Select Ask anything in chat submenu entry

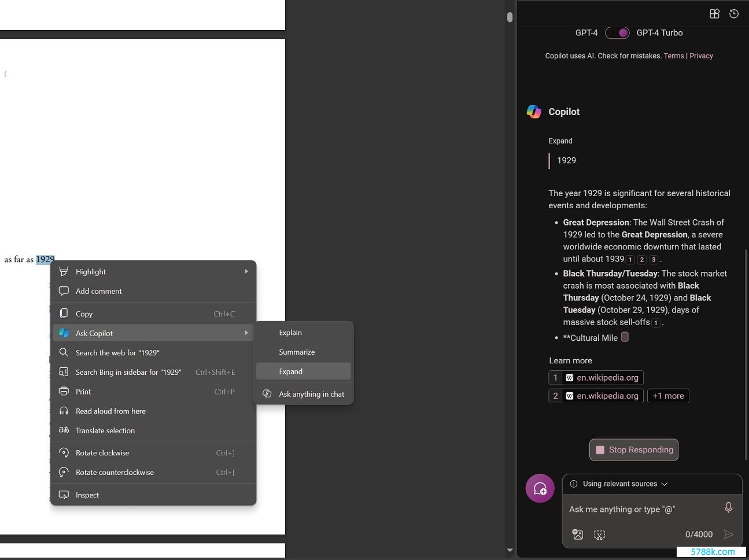coord(303,394)
